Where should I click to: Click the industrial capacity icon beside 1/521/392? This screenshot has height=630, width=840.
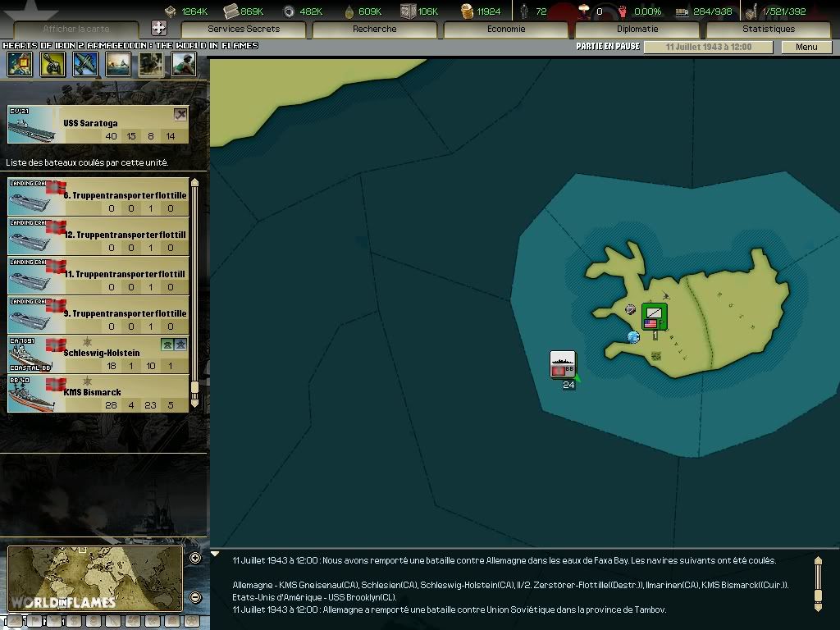coord(751,11)
